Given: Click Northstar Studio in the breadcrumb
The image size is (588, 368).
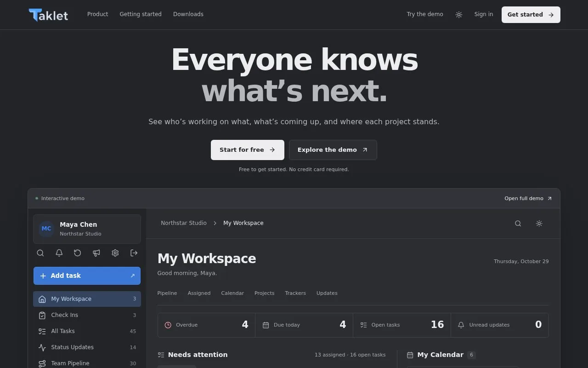Looking at the screenshot, I should tap(184, 223).
